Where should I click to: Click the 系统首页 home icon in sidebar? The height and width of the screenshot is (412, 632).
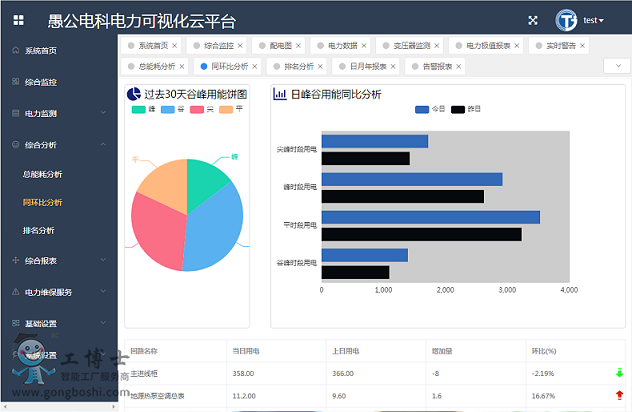[x=14, y=50]
